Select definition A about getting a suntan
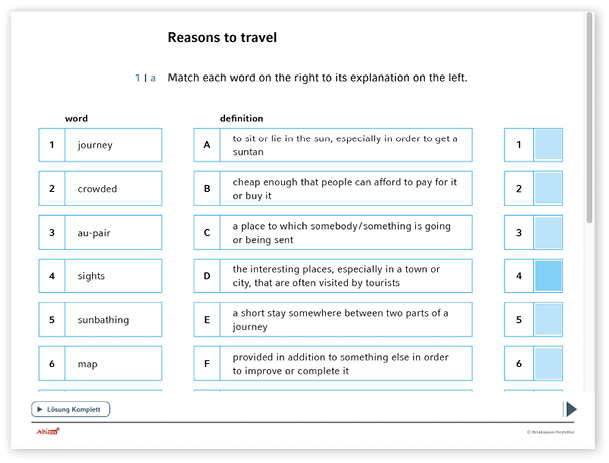 (333, 145)
